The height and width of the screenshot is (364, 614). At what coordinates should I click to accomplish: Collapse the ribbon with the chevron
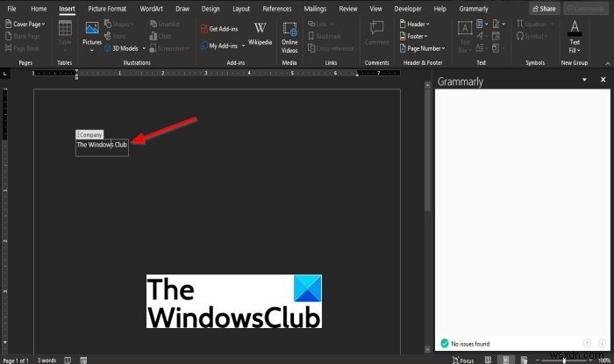pyautogui.click(x=608, y=63)
